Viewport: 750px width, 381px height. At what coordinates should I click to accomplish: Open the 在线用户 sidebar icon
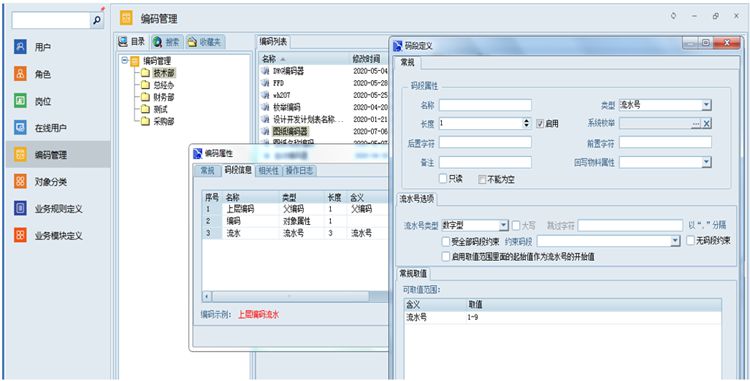coord(20,128)
